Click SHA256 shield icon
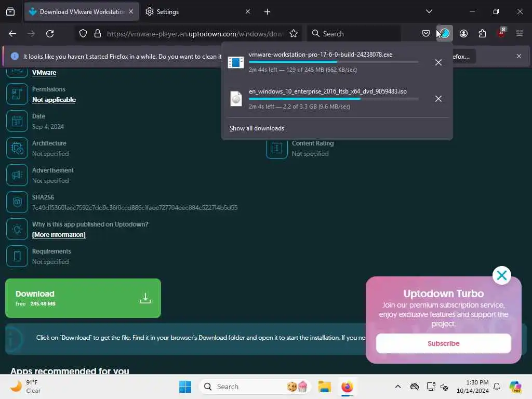532x399 pixels. click(x=17, y=202)
